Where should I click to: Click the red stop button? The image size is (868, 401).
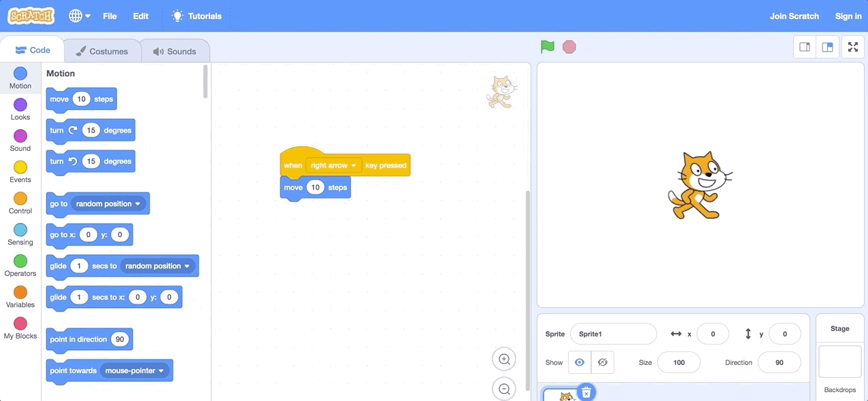click(569, 47)
